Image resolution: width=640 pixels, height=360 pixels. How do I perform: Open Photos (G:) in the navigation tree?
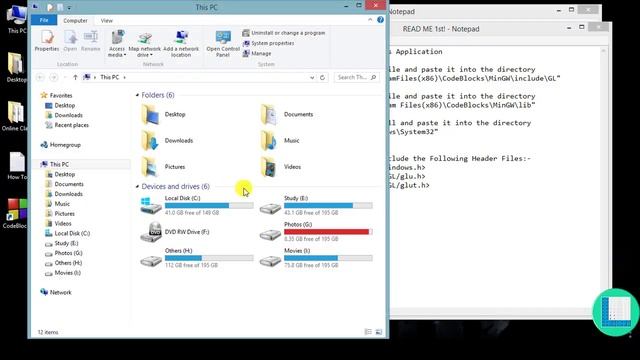click(68, 253)
